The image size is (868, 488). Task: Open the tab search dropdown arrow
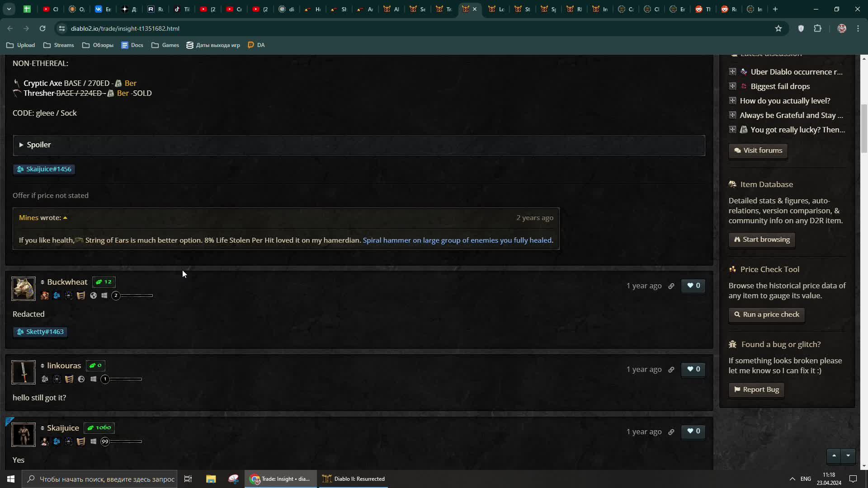9,9
